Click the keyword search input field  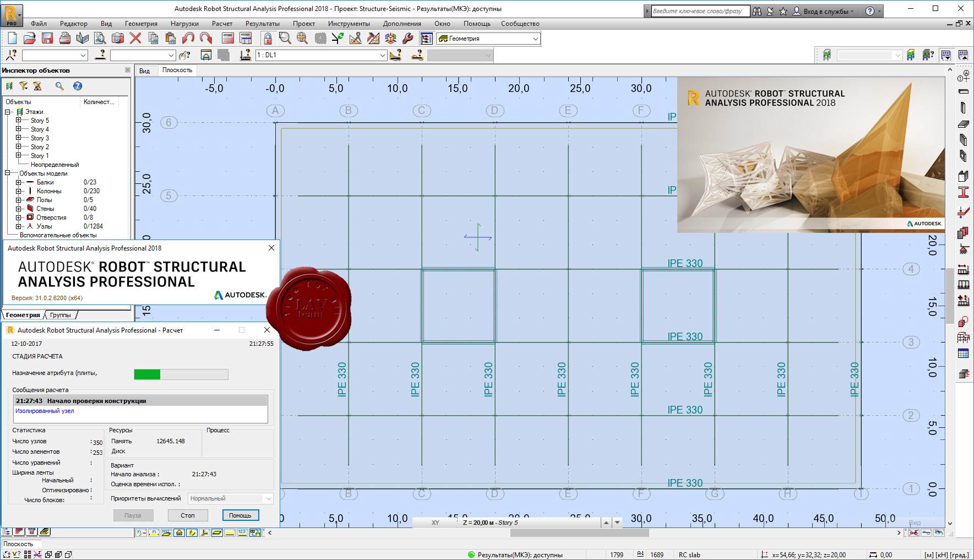click(700, 11)
